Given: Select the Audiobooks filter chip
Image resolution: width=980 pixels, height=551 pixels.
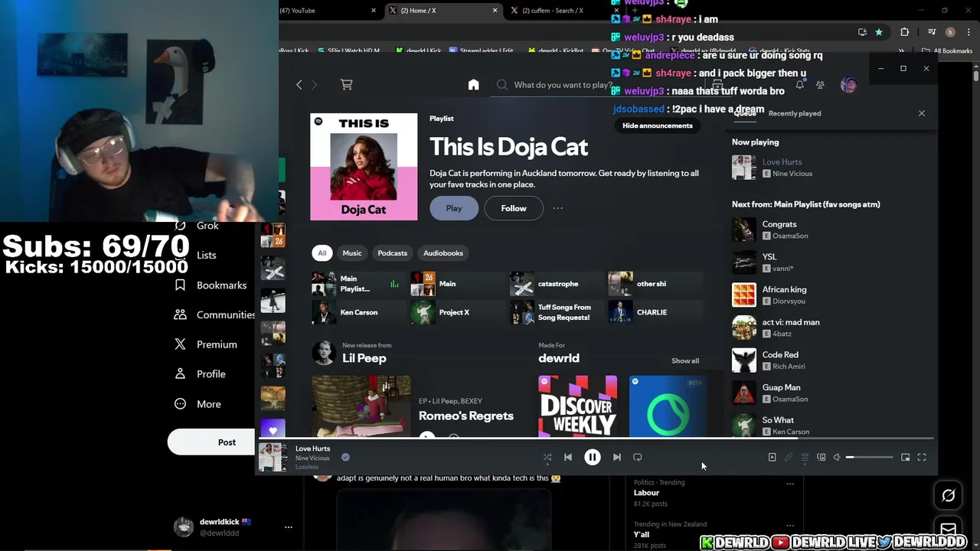Looking at the screenshot, I should tap(443, 253).
